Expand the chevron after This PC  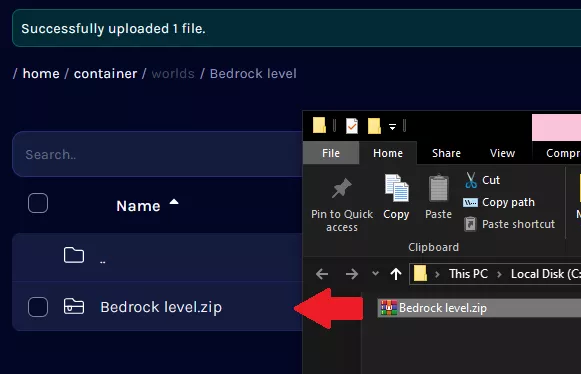tap(499, 274)
